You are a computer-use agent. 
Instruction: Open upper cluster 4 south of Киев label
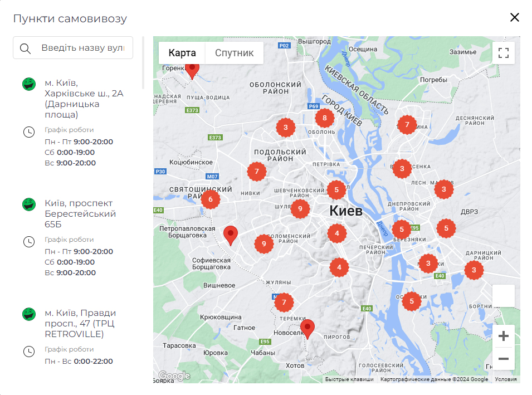(x=337, y=233)
